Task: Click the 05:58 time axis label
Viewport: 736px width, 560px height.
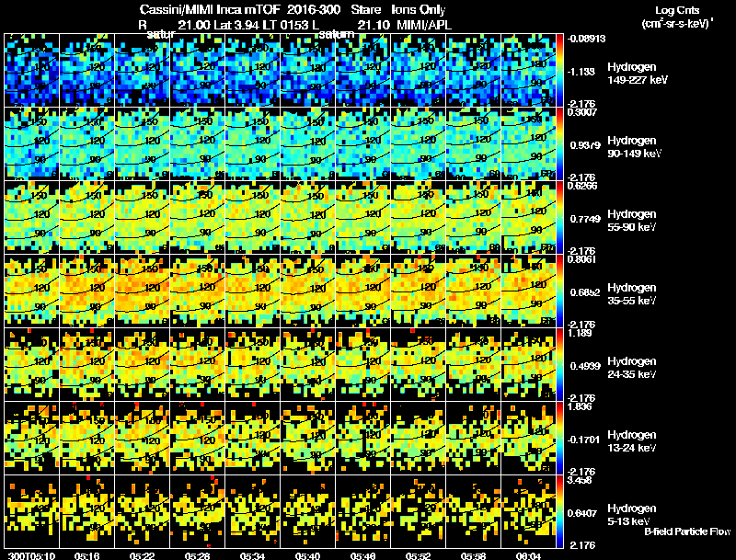Action: (473, 555)
